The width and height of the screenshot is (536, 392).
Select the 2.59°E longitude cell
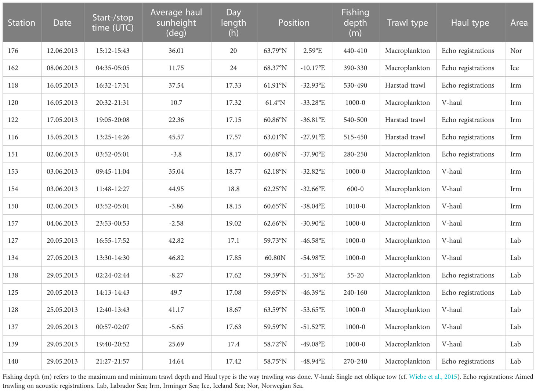click(x=312, y=51)
